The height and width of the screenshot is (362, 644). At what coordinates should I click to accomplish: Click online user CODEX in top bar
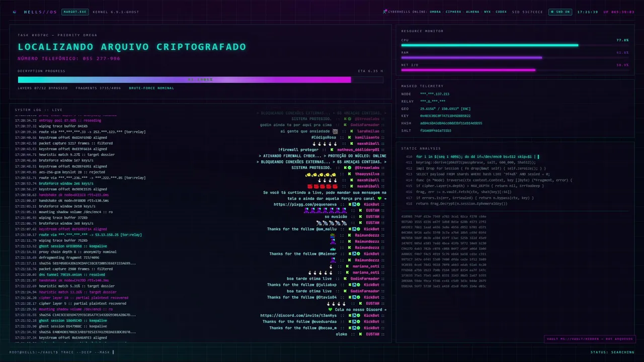501,12
